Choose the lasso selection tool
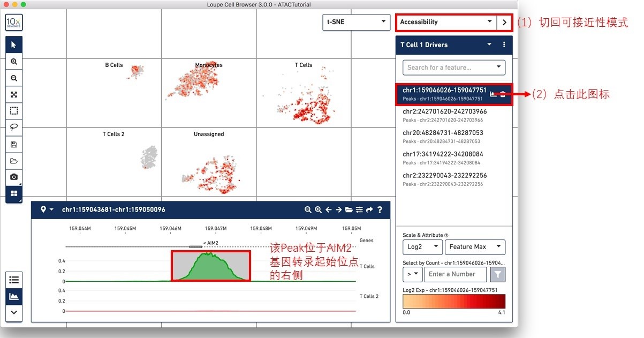644x338 pixels. 14,127
